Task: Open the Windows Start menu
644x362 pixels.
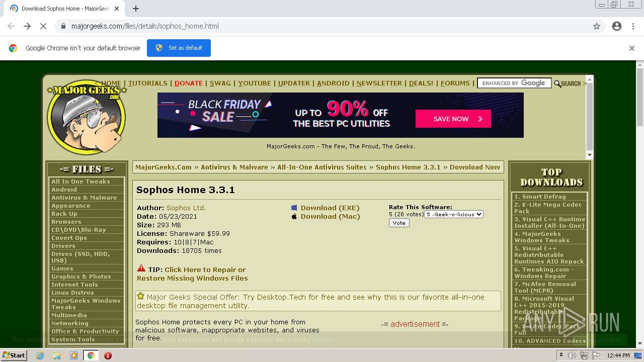Action: [14, 355]
